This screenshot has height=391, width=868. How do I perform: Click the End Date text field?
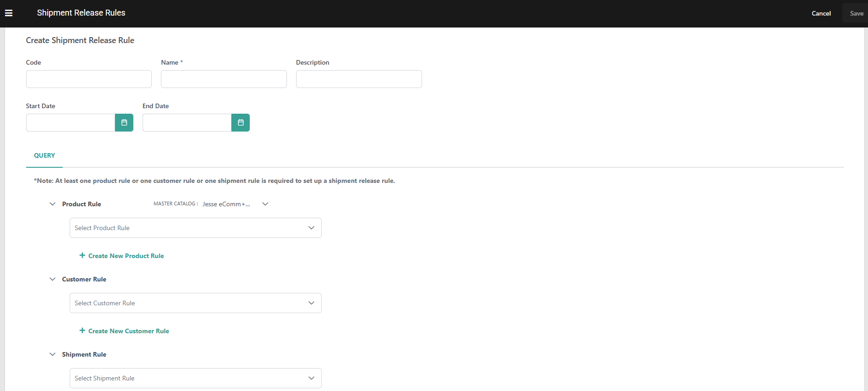click(187, 123)
